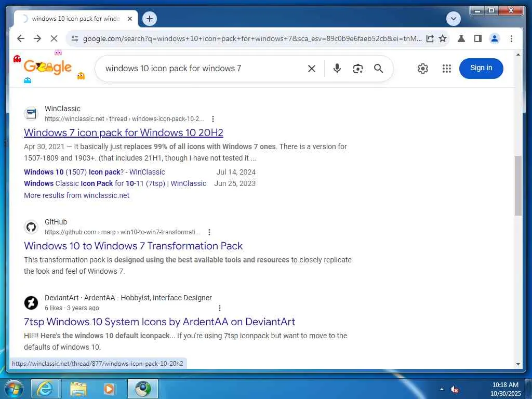532x399 pixels.
Task: Click the scrollbar down arrow
Action: (518, 364)
